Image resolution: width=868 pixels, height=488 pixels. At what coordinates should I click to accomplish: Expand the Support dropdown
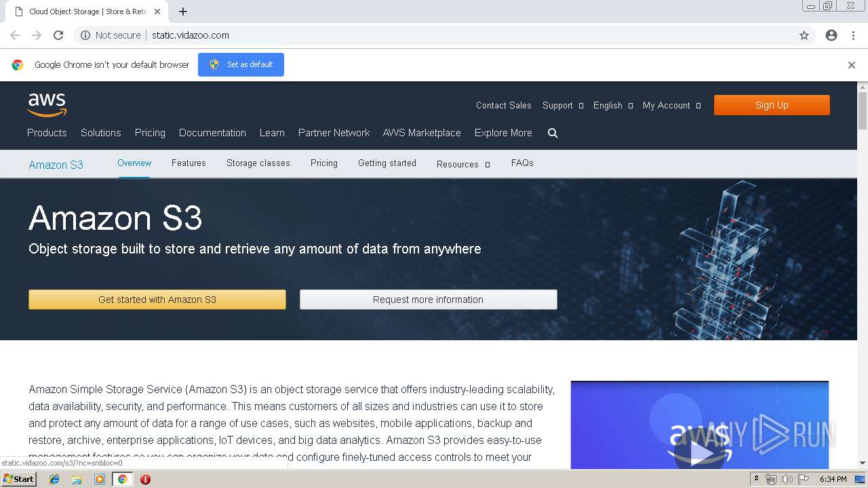(x=563, y=106)
